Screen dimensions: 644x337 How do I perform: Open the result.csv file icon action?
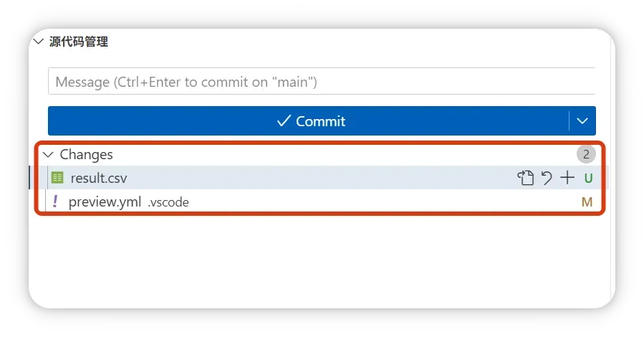(526, 179)
